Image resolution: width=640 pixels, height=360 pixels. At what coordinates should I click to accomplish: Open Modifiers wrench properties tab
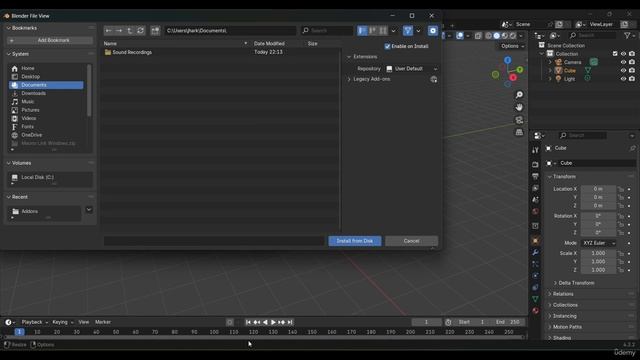click(x=535, y=252)
